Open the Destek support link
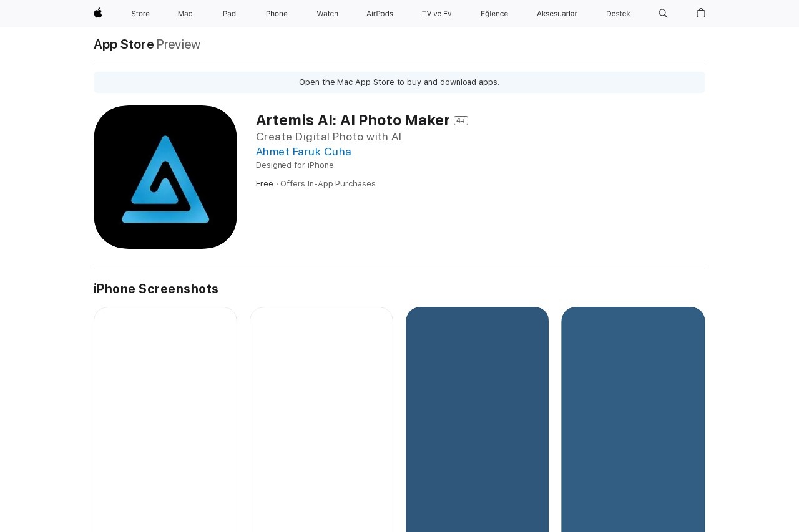This screenshot has width=799, height=532. tap(618, 14)
